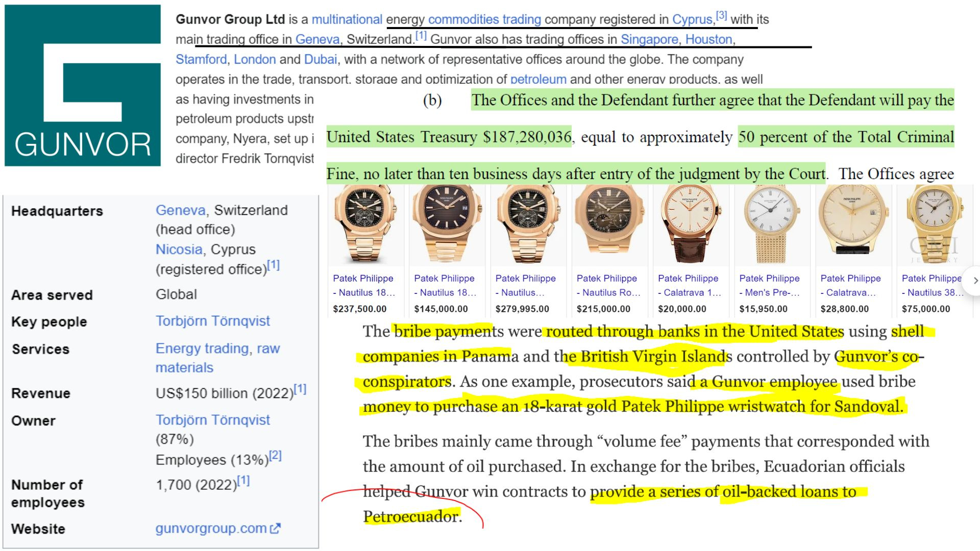Open citation [1] after registered office

click(x=274, y=265)
